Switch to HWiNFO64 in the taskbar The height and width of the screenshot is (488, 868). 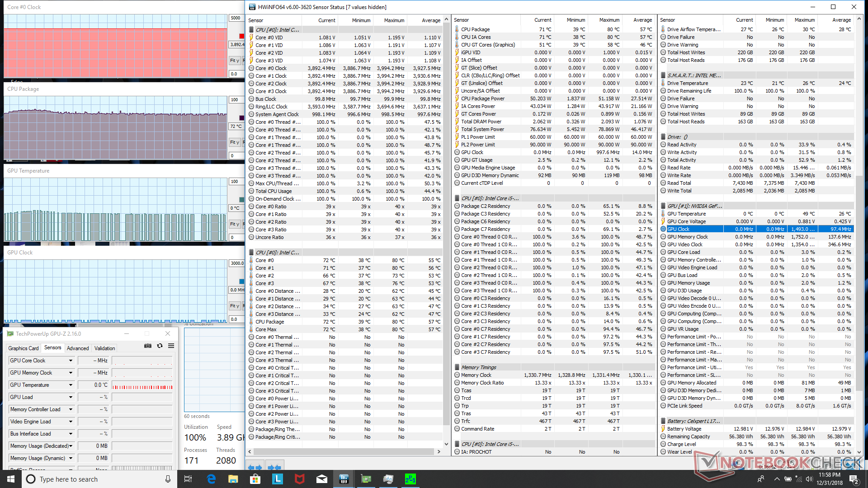(x=344, y=479)
